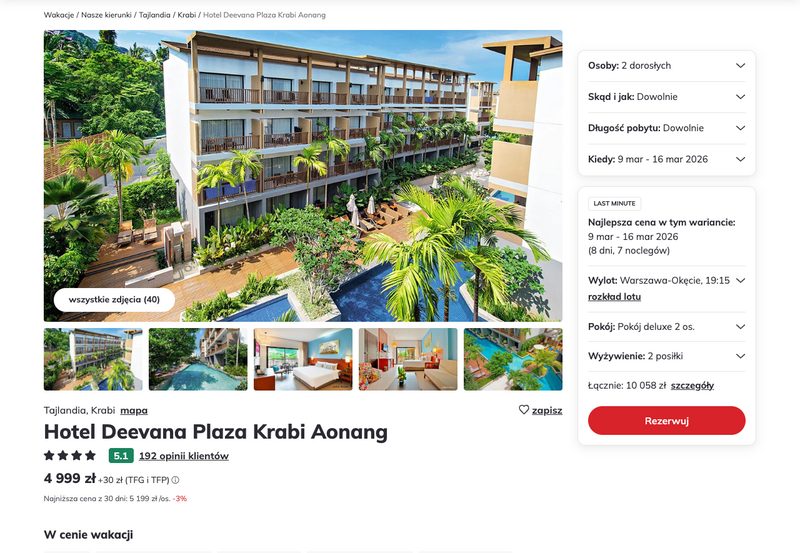Open wszystkie zdjęcia (40) gallery button
Viewport: 800px width, 553px height.
114,299
